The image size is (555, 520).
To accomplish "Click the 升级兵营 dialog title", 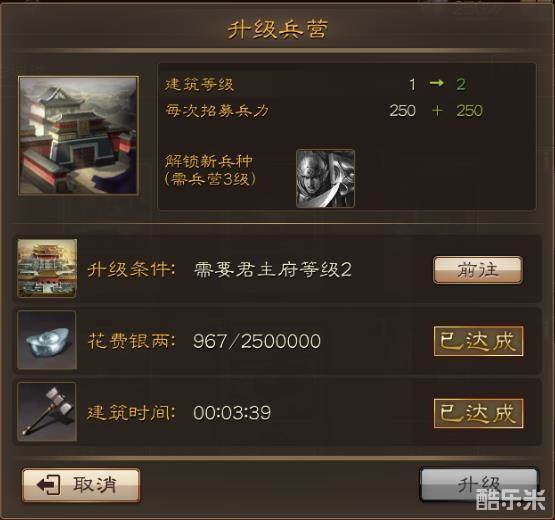I will (x=278, y=29).
